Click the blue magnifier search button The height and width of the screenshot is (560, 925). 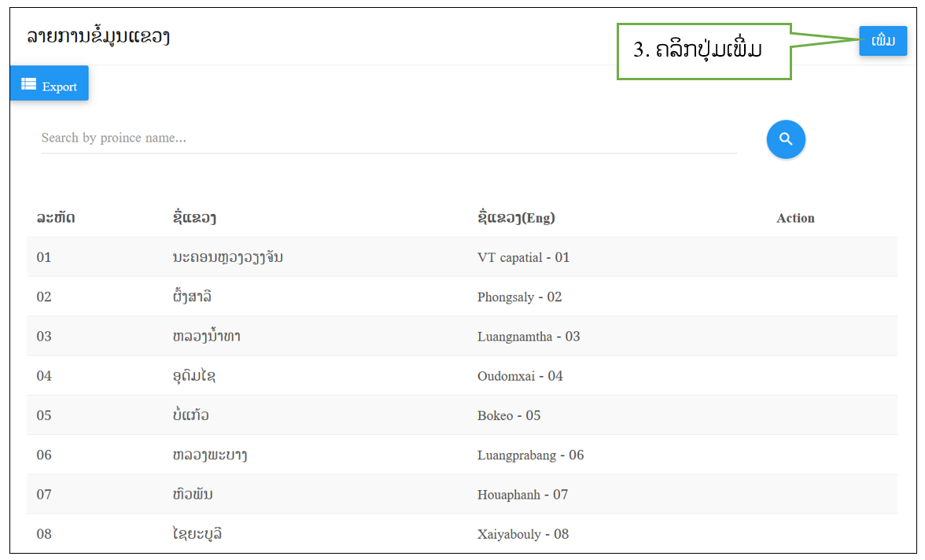click(x=785, y=139)
